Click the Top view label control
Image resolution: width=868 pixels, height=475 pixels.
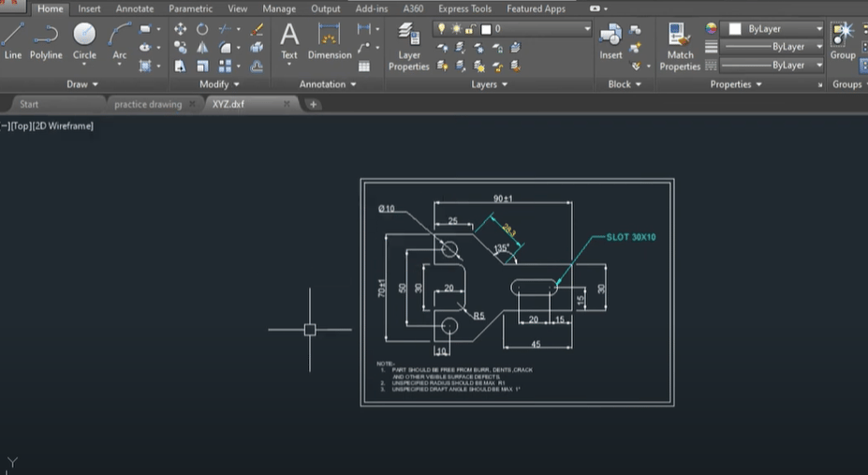pyautogui.click(x=22, y=126)
